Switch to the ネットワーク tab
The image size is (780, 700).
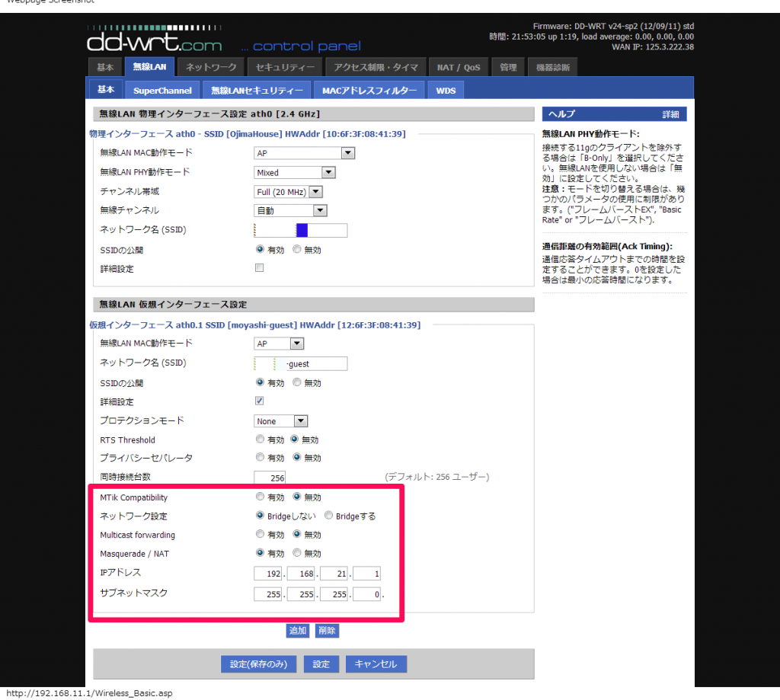coord(211,68)
